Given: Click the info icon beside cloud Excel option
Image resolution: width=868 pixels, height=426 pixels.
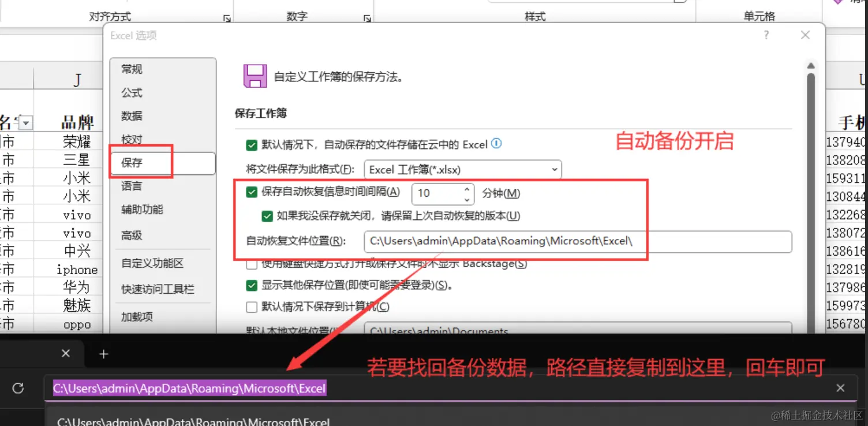Looking at the screenshot, I should click(x=496, y=144).
